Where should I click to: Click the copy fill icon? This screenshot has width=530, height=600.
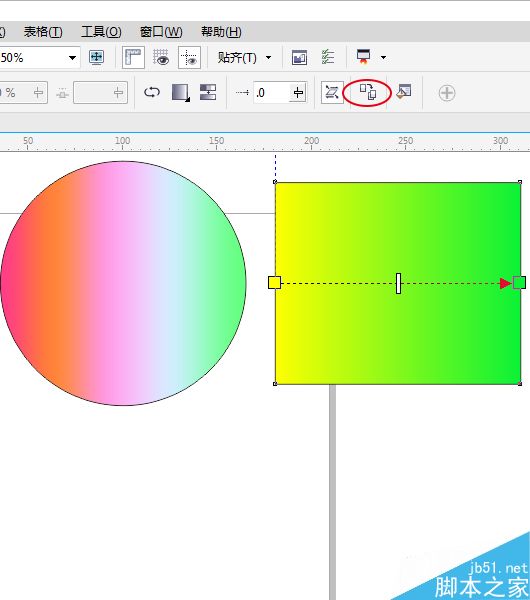click(368, 92)
